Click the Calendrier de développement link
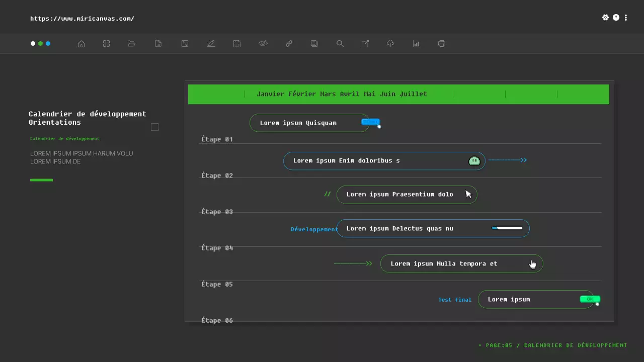The image size is (644, 362). point(64,138)
